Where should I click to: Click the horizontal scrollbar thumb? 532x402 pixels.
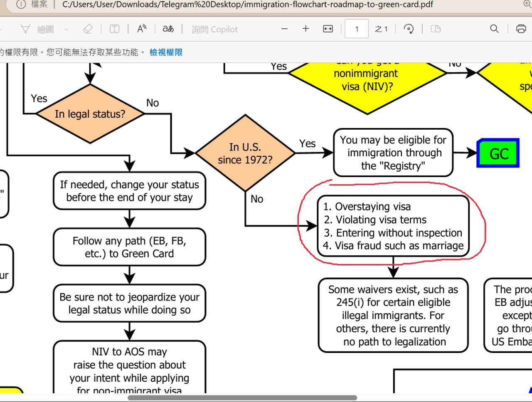coord(242,398)
